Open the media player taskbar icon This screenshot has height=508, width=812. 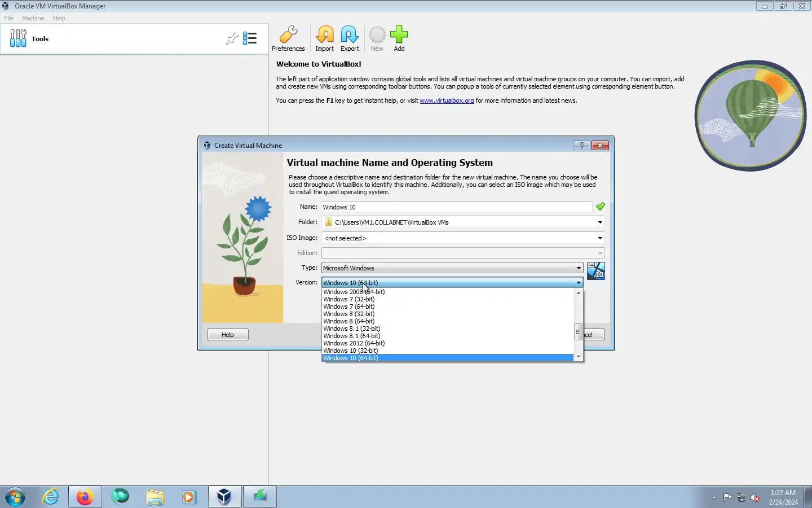[x=189, y=497]
